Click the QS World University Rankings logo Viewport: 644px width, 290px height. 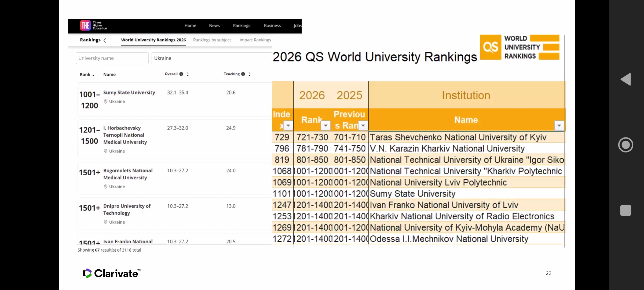coord(519,47)
